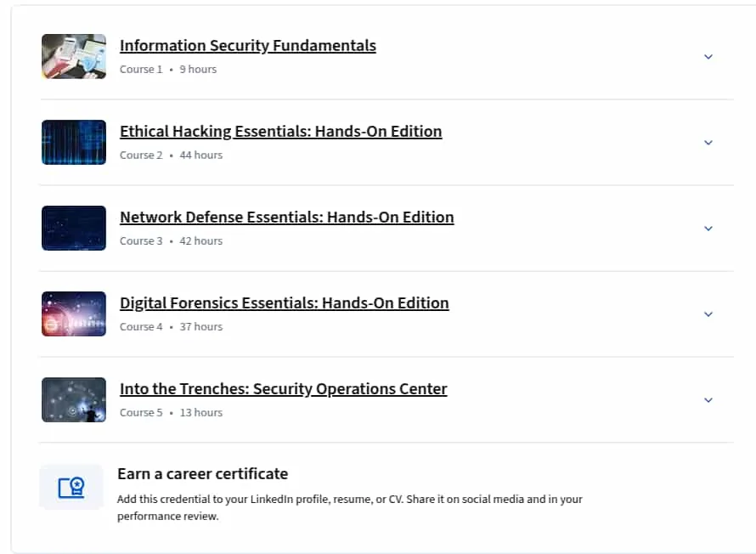
Task: Open Network Defense Essentials course link
Action: click(x=287, y=217)
